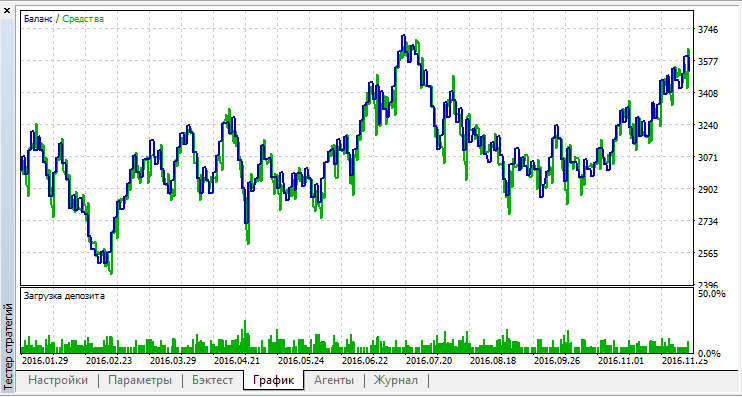
Task: Click the 2016.11.25 date label
Action: 685,361
